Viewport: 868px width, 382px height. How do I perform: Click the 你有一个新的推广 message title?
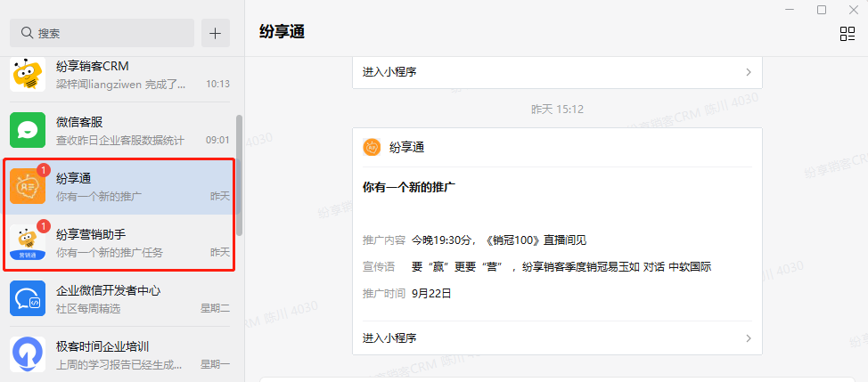408,187
